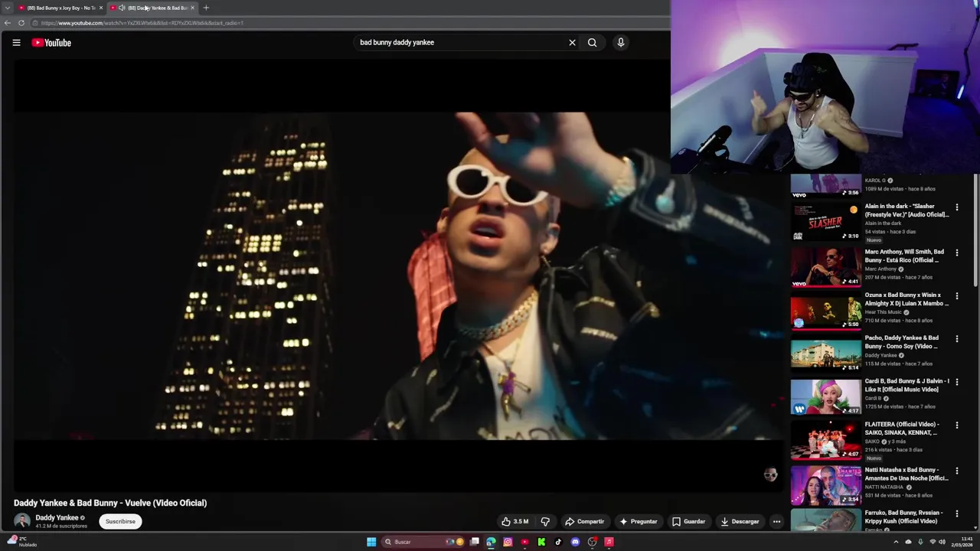Open options for FLAITEERA video
This screenshot has height=551, width=980.
click(x=956, y=425)
